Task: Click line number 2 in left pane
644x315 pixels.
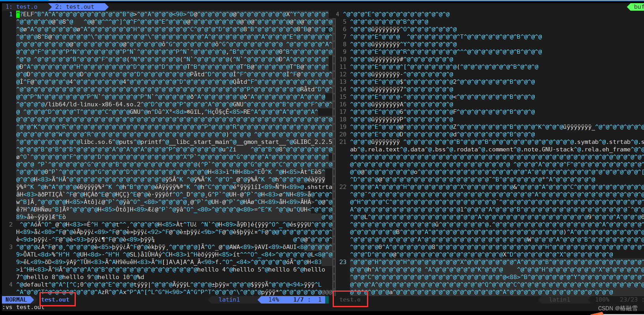Action: 11,224
